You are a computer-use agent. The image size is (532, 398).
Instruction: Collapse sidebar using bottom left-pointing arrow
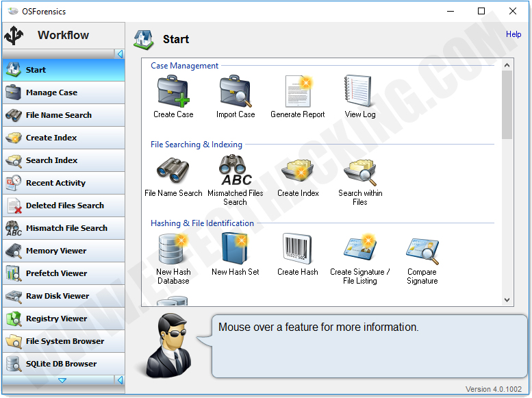pos(120,380)
